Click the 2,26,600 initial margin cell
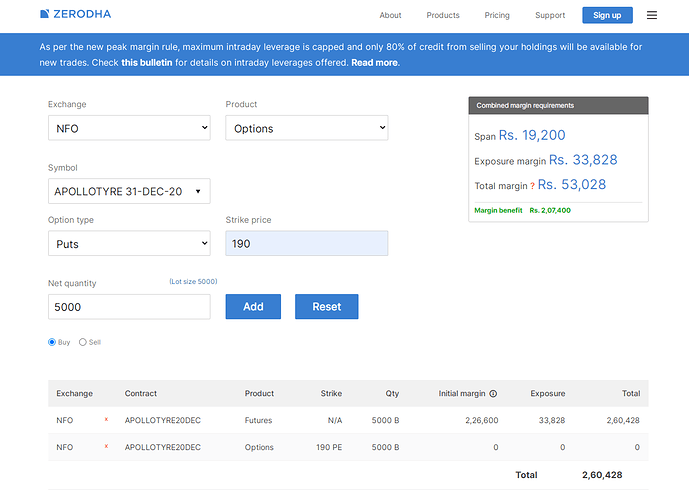Viewport: 689px width, 500px height. (482, 420)
